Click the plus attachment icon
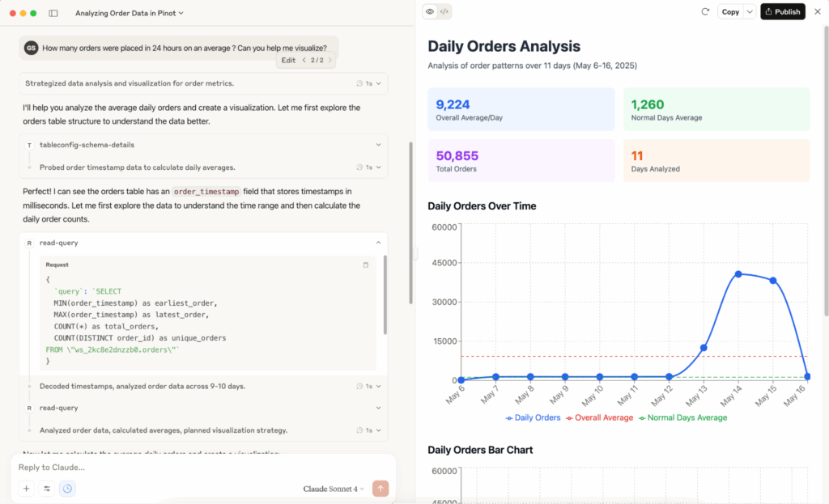829x504 pixels. tap(27, 489)
